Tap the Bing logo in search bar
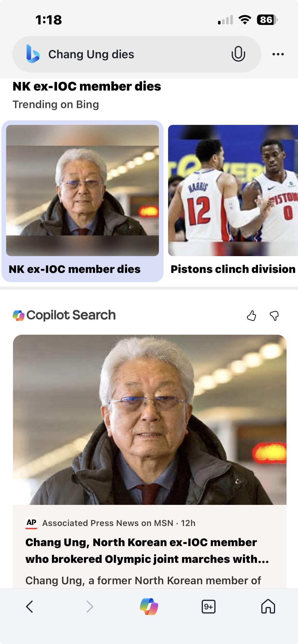Screen dimensions: 298x644 pyautogui.click(x=33, y=54)
